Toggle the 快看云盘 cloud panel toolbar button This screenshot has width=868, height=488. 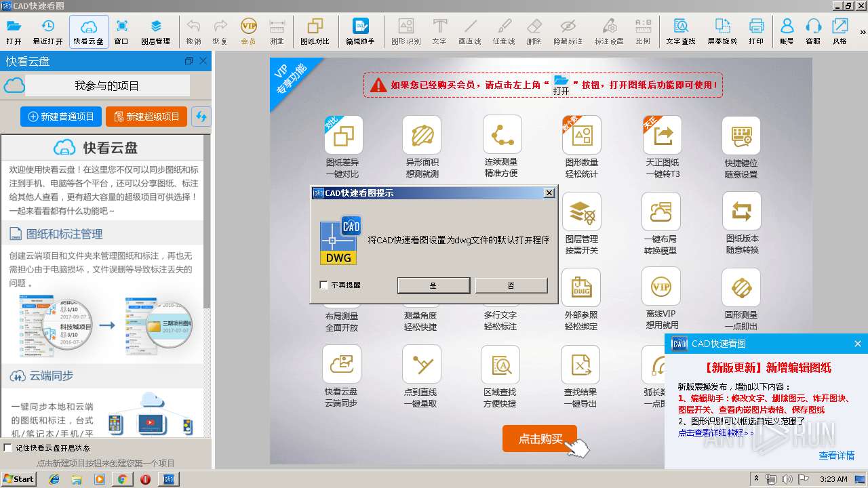pyautogui.click(x=89, y=32)
